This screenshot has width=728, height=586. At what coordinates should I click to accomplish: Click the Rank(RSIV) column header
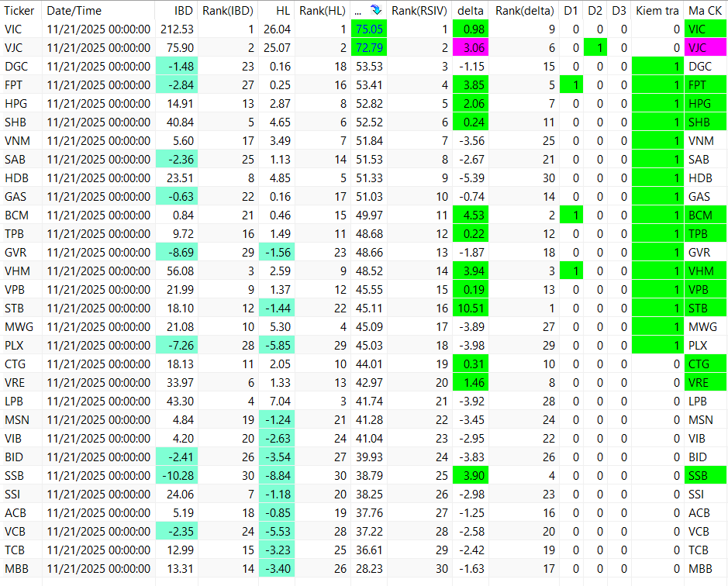pyautogui.click(x=419, y=10)
